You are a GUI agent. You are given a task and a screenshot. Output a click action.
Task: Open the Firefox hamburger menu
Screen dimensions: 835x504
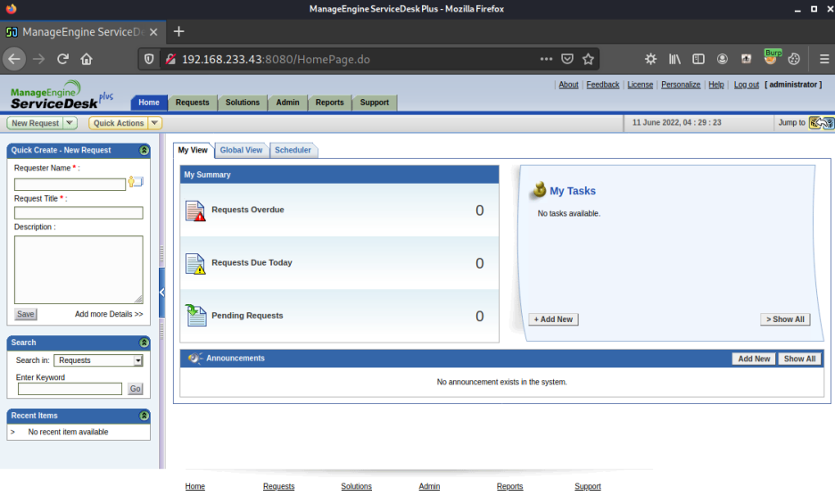click(824, 59)
